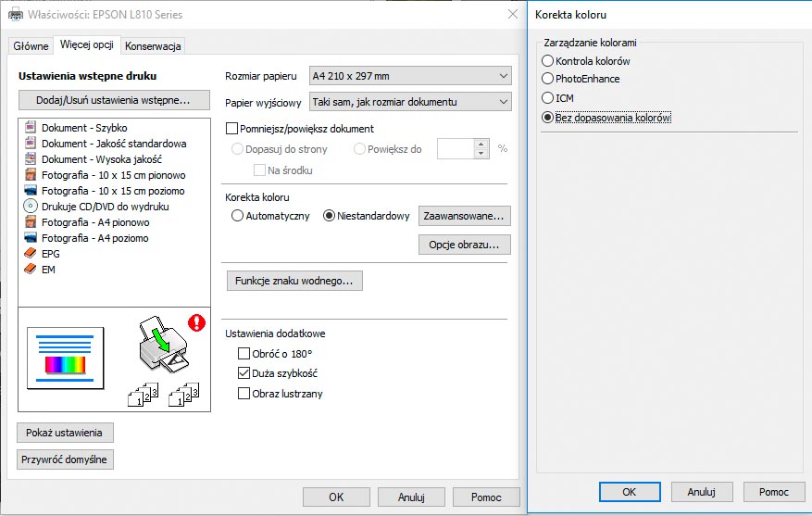Viewport: 812px width, 516px height.
Task: Open the Papier wyjściowy dropdown
Action: point(410,102)
